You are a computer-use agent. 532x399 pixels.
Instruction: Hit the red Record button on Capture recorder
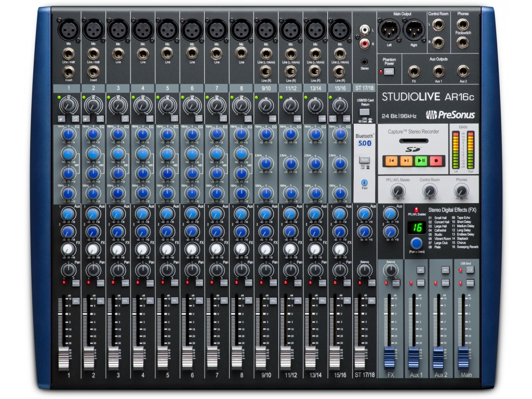(x=436, y=161)
